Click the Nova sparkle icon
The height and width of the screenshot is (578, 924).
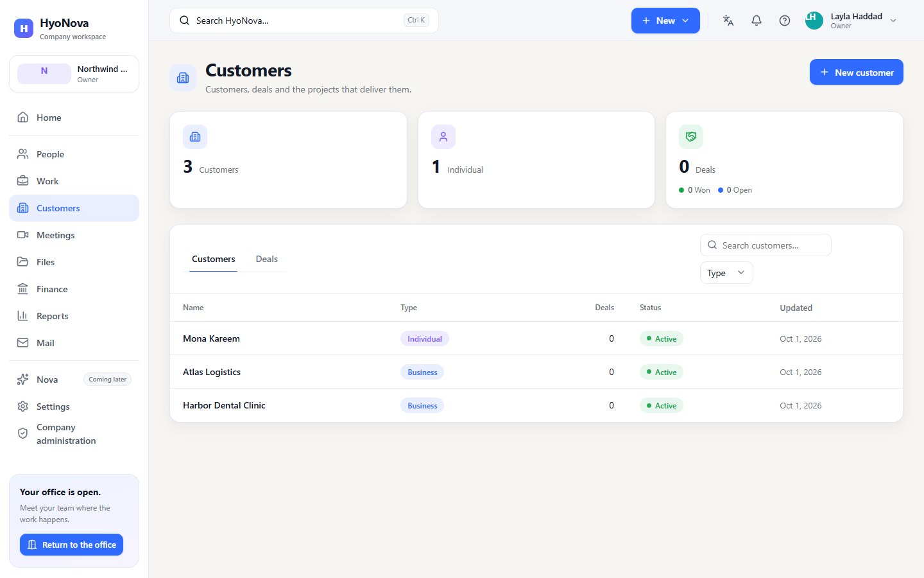[x=23, y=380]
